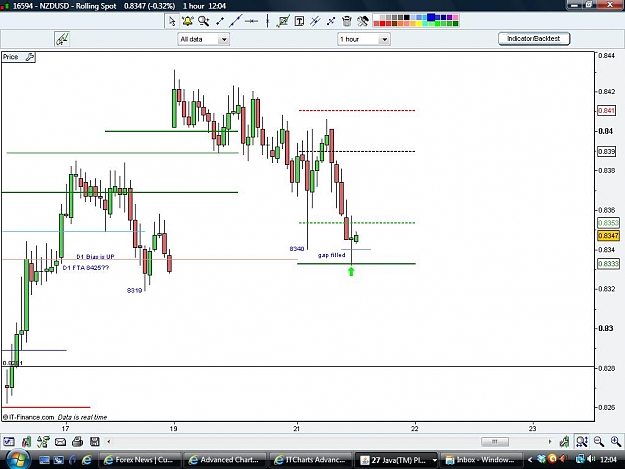Image resolution: width=625 pixels, height=469 pixels.
Task: Click the horizontal scrollbar thumb
Action: point(495,442)
